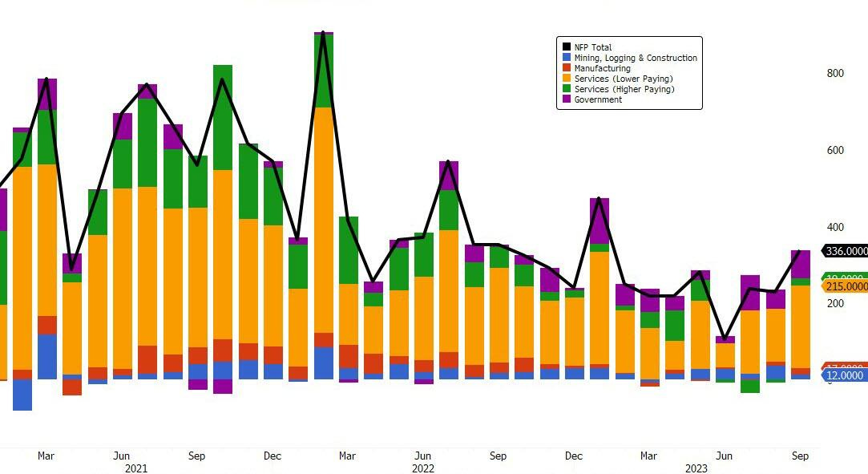Select the 336.0000 NFP Total value tag
Image resolution: width=868 pixels, height=474 pixels.
846,251
